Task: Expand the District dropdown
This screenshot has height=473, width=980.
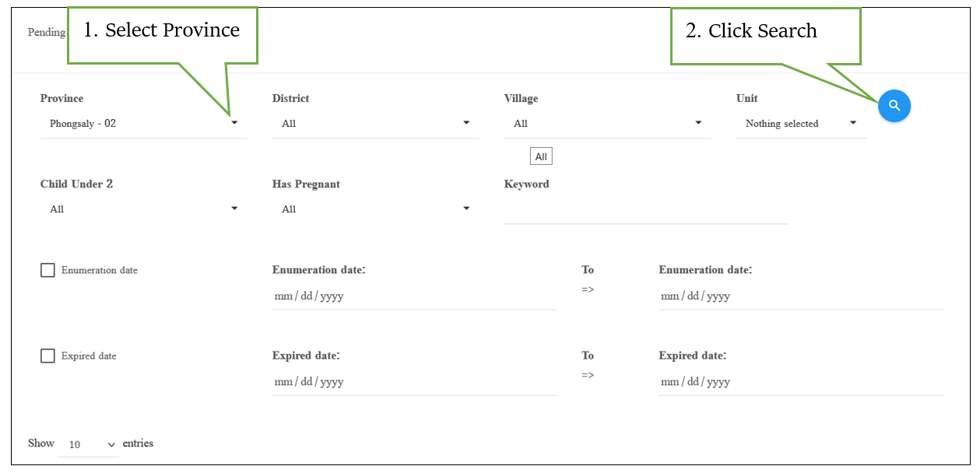Action: pyautogui.click(x=375, y=124)
